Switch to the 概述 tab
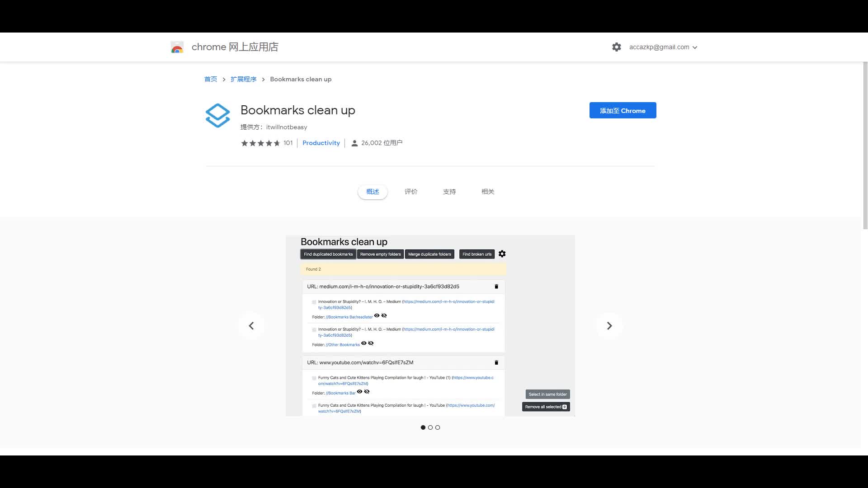868x488 pixels. click(x=373, y=192)
